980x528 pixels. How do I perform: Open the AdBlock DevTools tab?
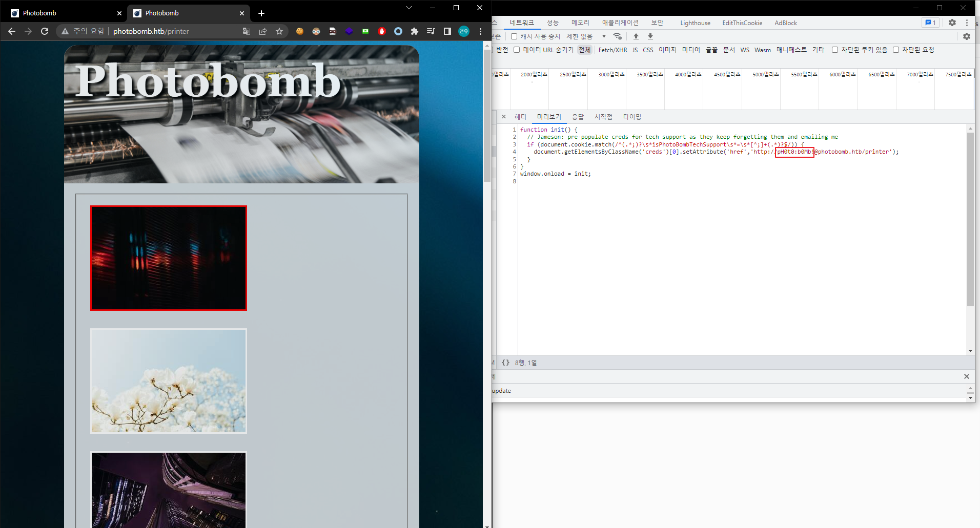(786, 23)
